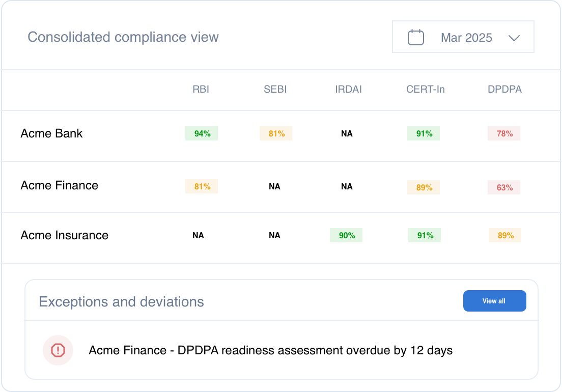Click the View all button
Image resolution: width=562 pixels, height=392 pixels.
coord(494,301)
